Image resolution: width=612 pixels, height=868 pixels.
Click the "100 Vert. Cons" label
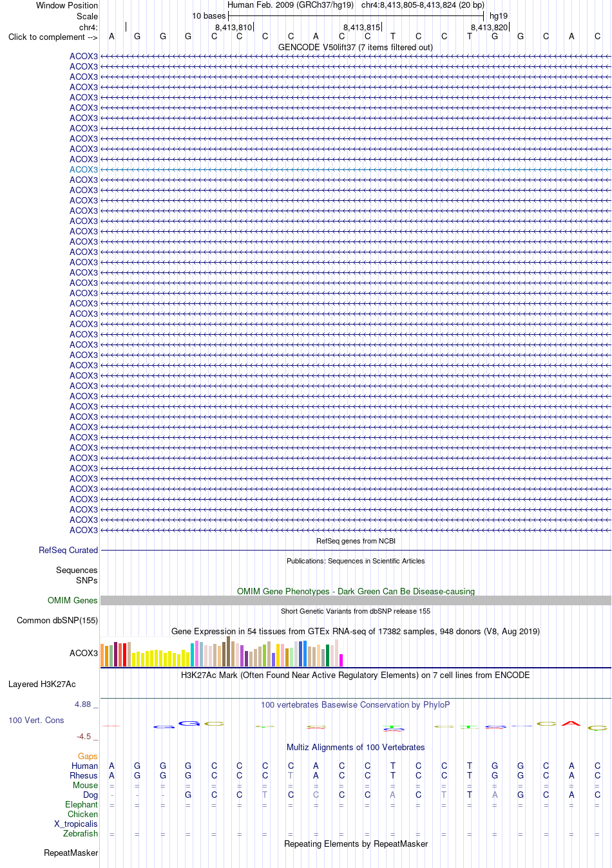[x=36, y=720]
